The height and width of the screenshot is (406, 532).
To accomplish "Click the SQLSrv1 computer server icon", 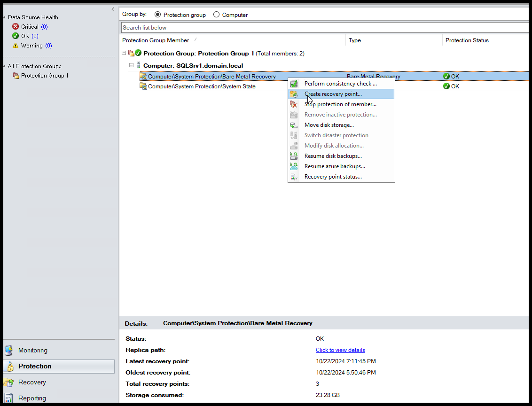I will pos(139,65).
